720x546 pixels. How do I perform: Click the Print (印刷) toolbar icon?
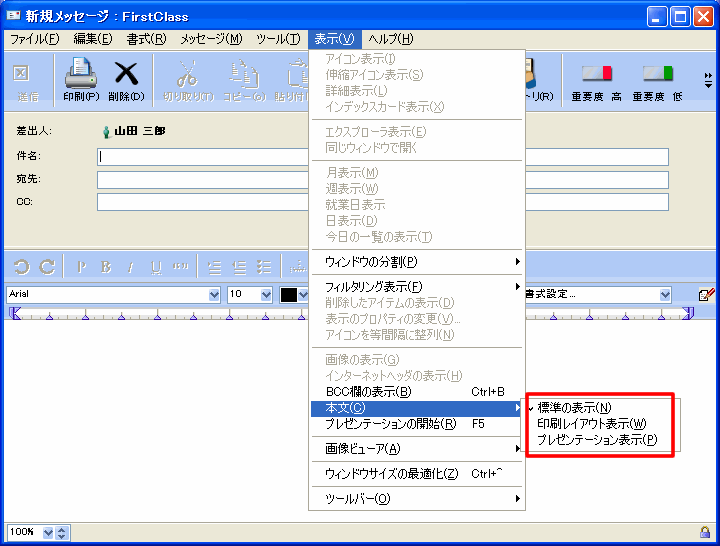point(80,75)
